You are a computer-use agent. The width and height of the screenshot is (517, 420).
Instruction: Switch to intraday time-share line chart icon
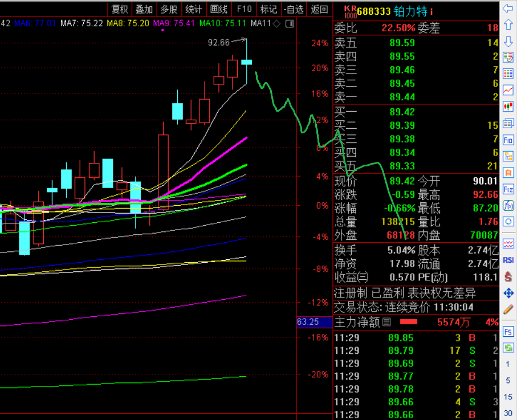click(x=508, y=90)
